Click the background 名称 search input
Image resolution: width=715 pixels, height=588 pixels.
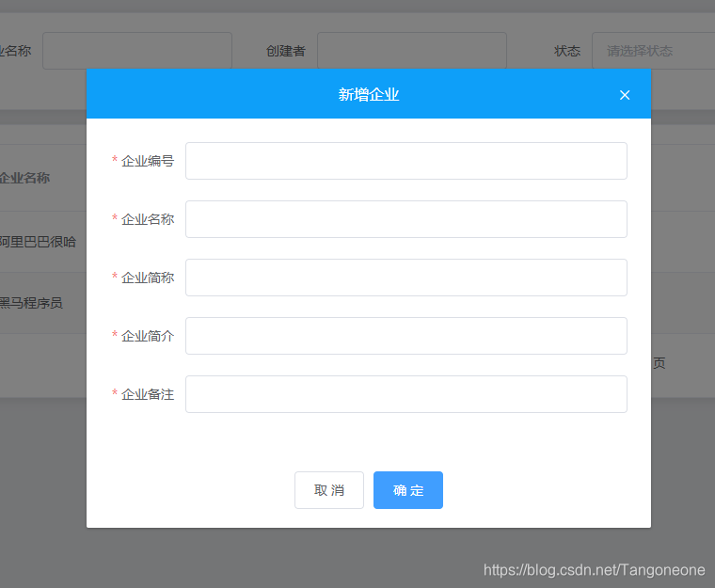pos(137,51)
